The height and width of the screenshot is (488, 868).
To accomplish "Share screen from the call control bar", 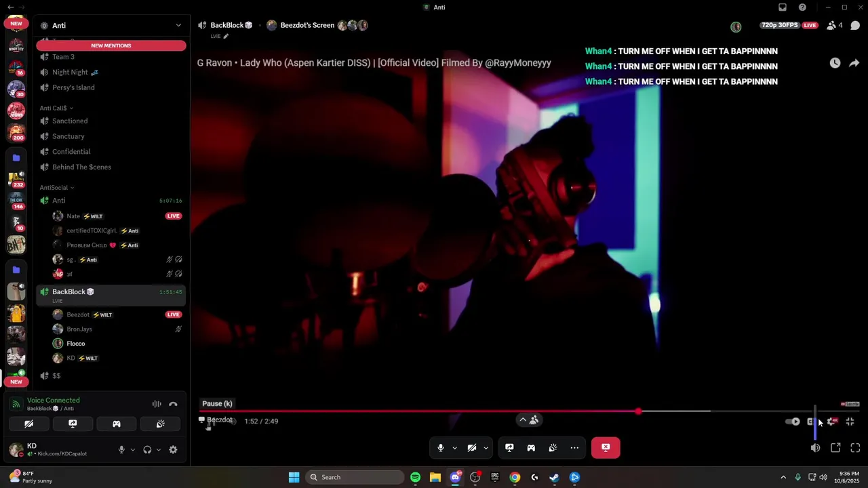I will pyautogui.click(x=509, y=447).
